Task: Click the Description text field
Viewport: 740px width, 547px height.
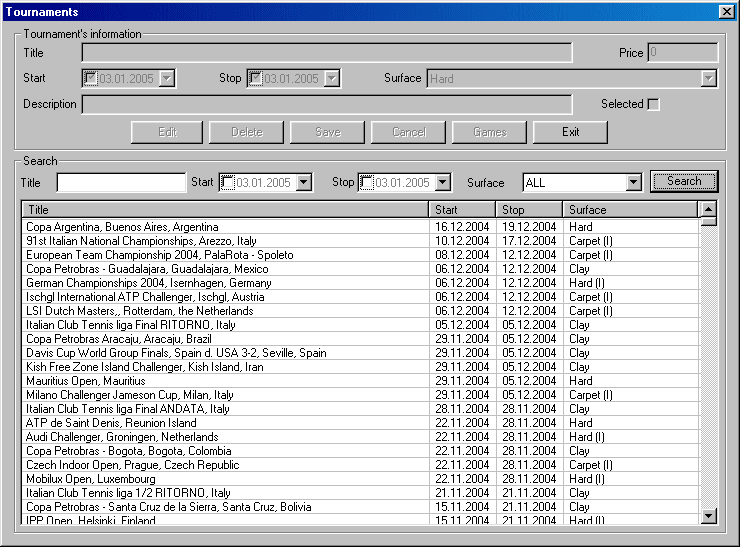Action: [x=327, y=104]
